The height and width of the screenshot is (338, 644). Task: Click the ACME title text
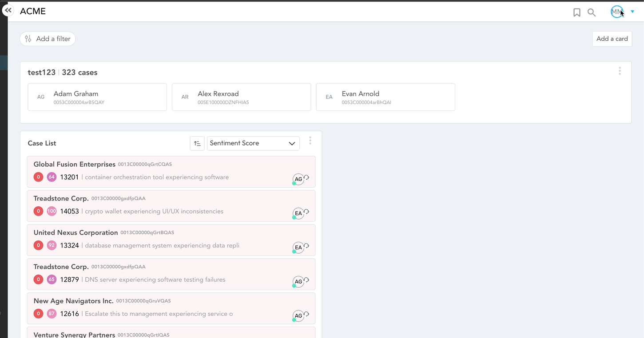click(33, 11)
